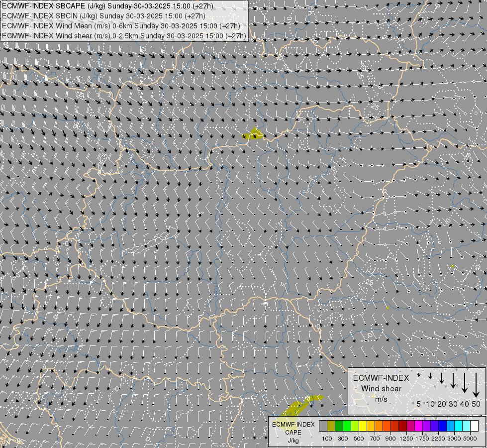Pick the dark red CAPE swatch
Viewport: 487px width, 448px height.
(402, 426)
